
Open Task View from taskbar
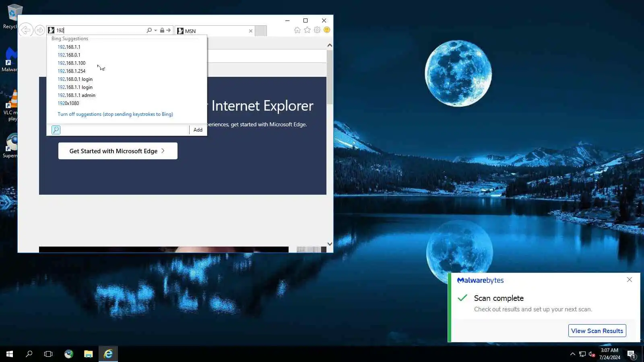48,354
